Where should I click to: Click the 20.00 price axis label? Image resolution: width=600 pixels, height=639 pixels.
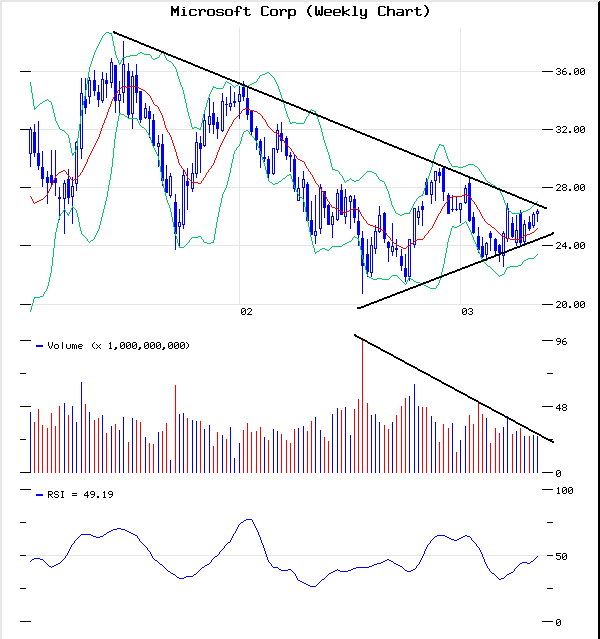tap(570, 304)
